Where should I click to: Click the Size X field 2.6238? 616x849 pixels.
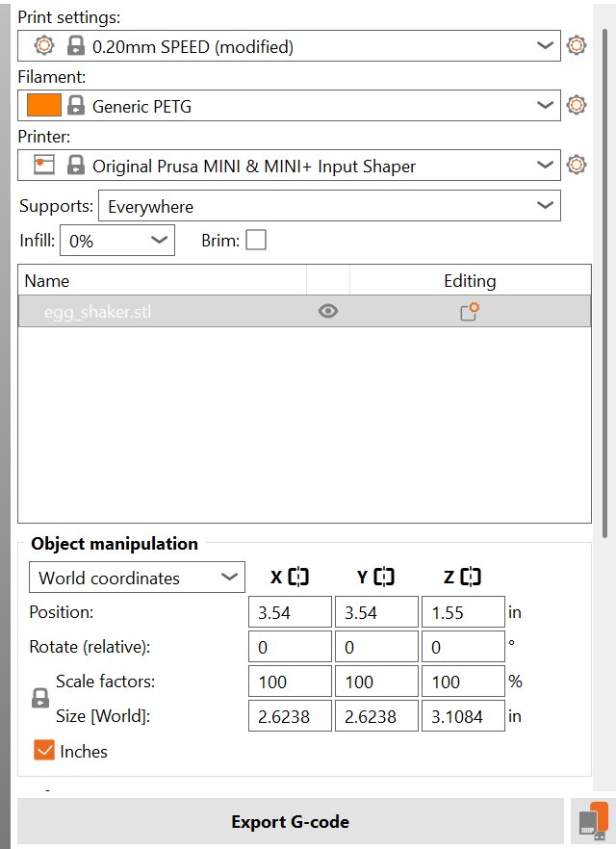[290, 716]
